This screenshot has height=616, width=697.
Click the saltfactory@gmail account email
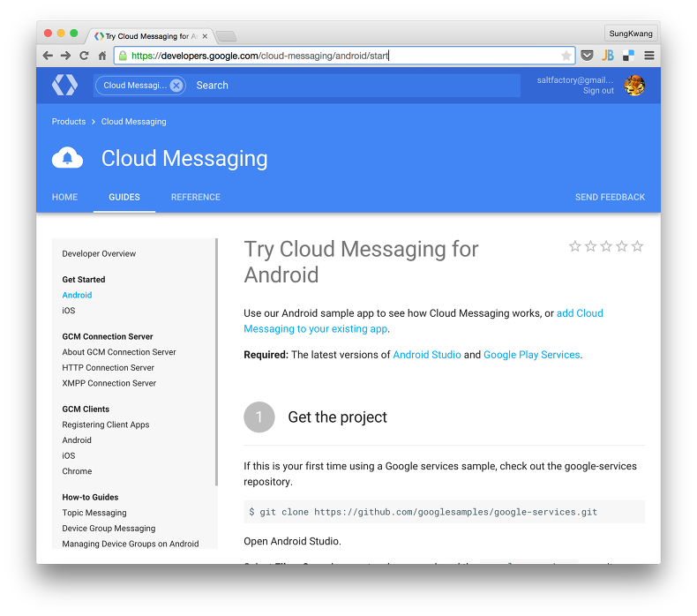point(574,80)
